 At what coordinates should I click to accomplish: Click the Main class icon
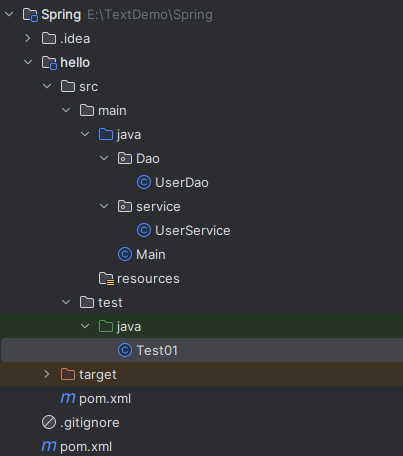coord(125,254)
